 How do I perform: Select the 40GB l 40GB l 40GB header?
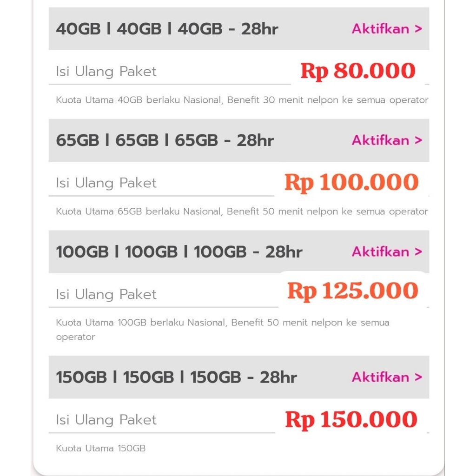pos(166,28)
